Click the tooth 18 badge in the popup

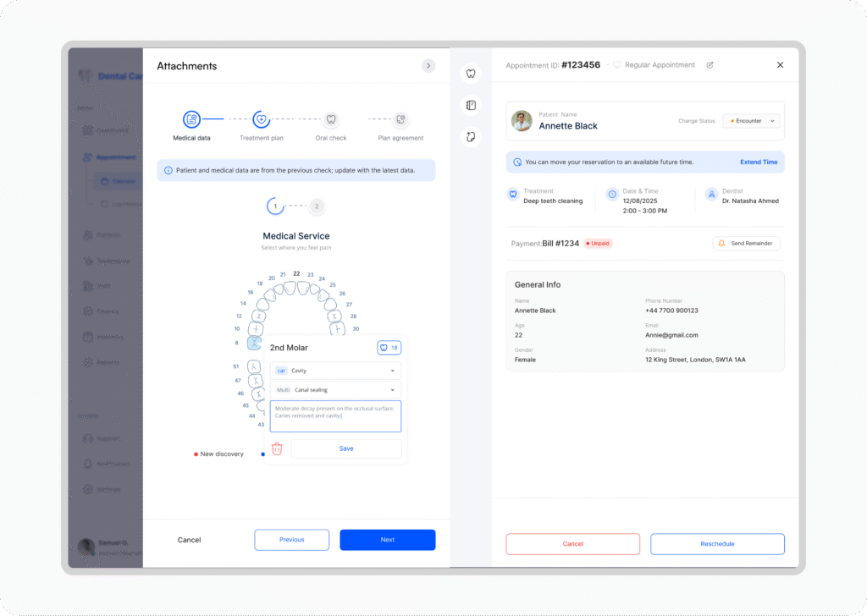[389, 348]
